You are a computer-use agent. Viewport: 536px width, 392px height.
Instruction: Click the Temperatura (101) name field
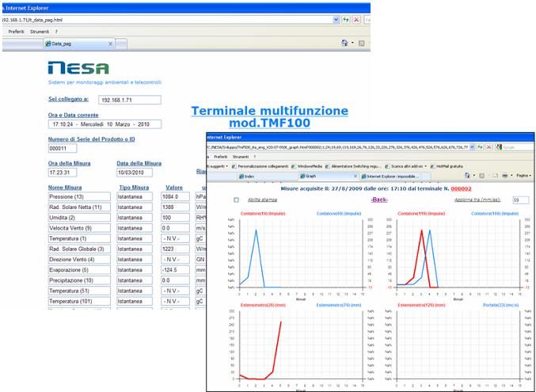79,302
